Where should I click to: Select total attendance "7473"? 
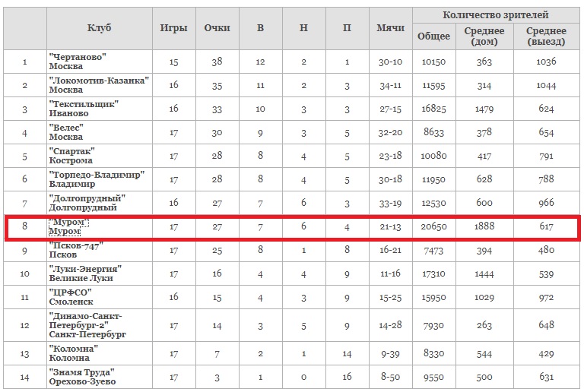(x=434, y=250)
